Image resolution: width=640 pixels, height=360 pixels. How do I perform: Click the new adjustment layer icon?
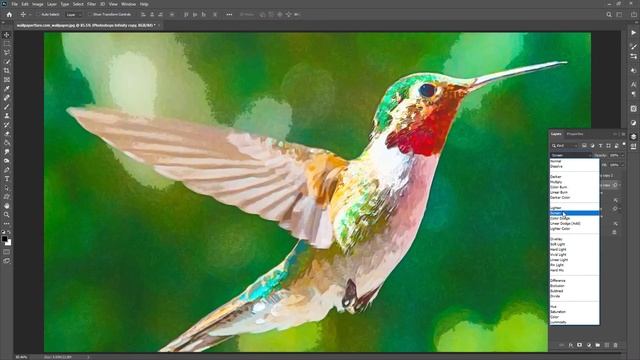click(589, 345)
